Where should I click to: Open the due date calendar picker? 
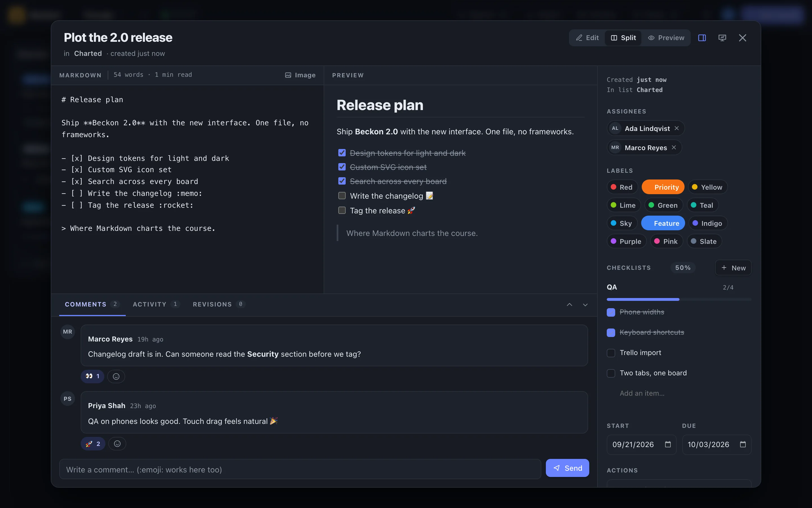[x=743, y=444]
